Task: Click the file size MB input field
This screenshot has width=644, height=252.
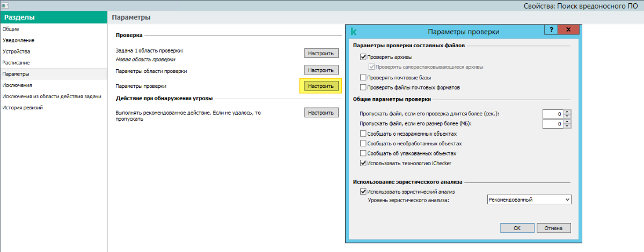Action: coord(553,124)
